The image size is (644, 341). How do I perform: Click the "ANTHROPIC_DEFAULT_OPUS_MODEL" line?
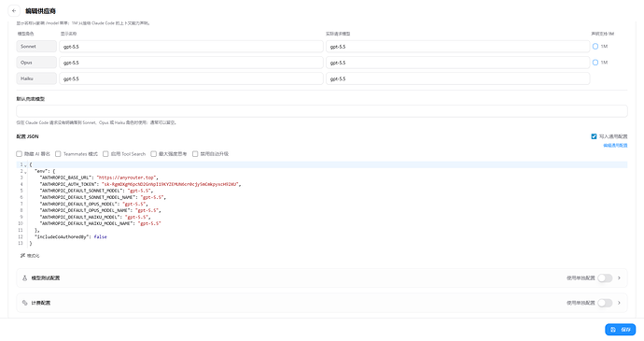(93, 204)
